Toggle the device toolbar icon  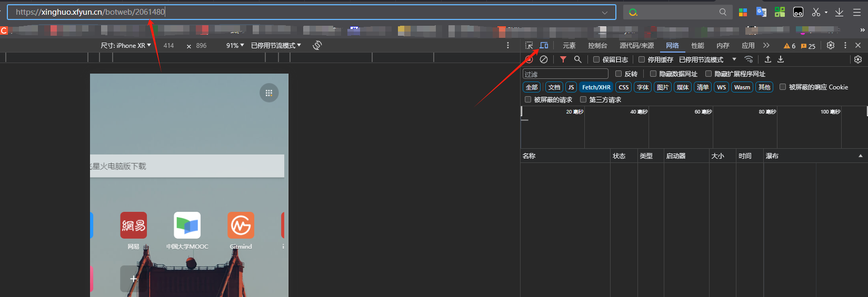(x=544, y=46)
